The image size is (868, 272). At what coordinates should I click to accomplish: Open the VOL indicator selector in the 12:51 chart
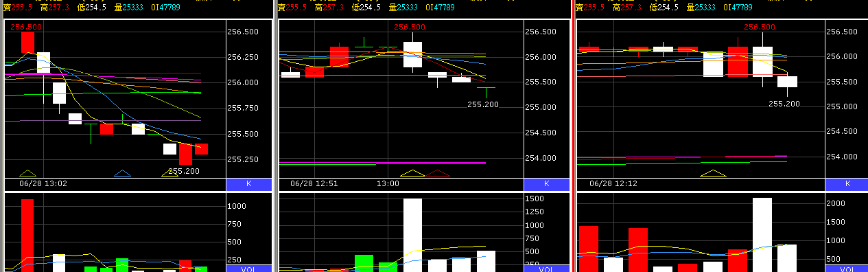click(x=547, y=269)
